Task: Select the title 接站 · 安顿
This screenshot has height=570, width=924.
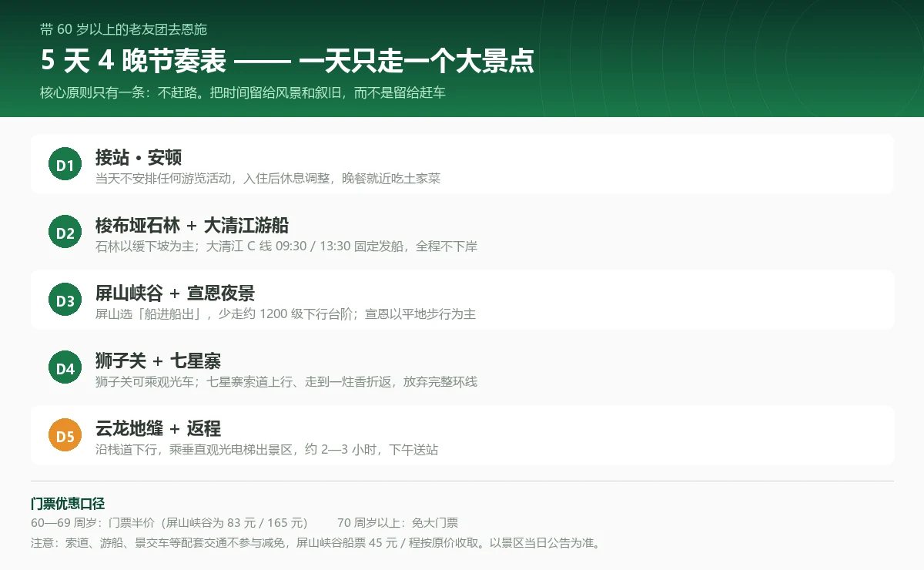Action: (139, 157)
